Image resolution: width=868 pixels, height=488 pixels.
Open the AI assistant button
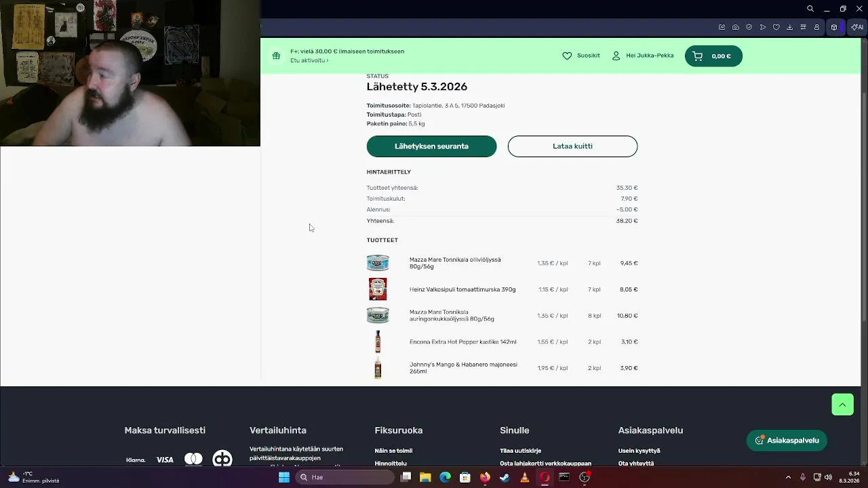[857, 27]
